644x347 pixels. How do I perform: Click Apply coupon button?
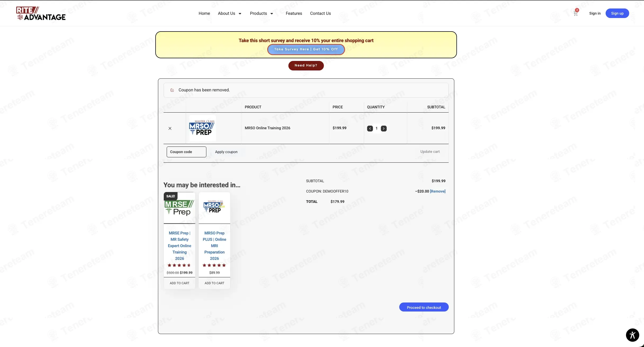point(226,152)
